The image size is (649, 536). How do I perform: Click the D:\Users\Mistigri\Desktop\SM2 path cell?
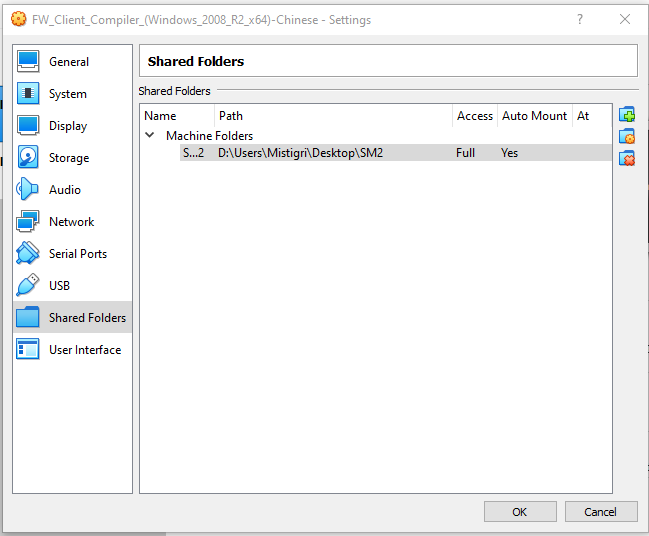[x=300, y=153]
